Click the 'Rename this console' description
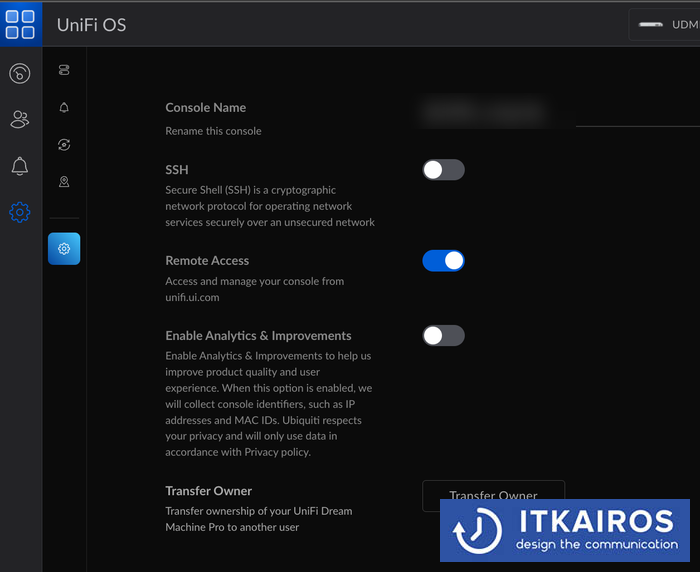The width and height of the screenshot is (700, 572). [x=213, y=131]
